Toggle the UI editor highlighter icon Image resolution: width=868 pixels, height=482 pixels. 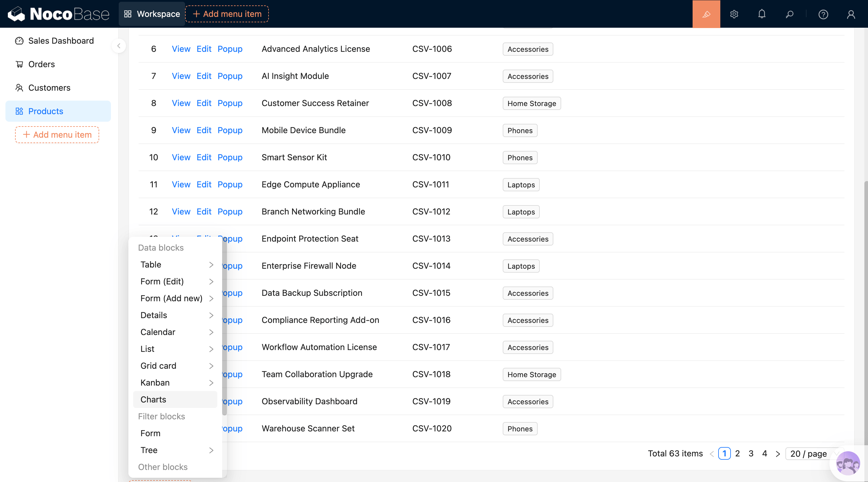tap(706, 14)
